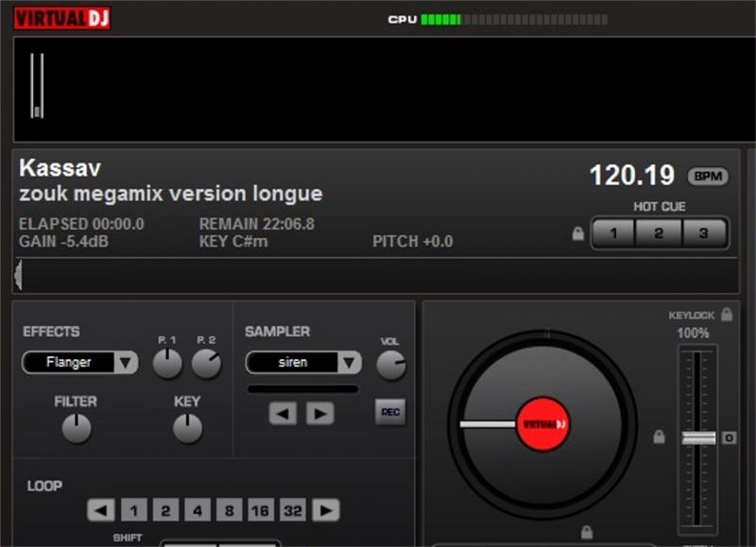Double loop length with right arrow
The image size is (756, 547).
(326, 510)
